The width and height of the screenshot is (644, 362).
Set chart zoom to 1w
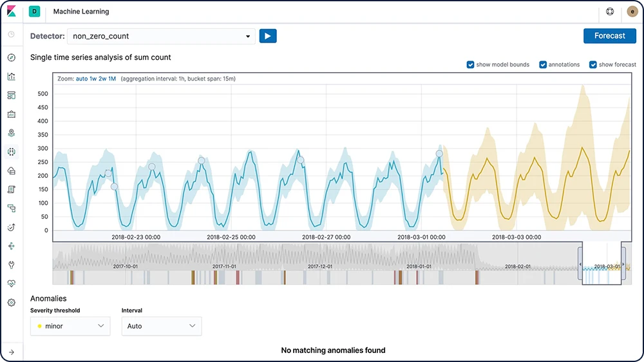click(94, 79)
